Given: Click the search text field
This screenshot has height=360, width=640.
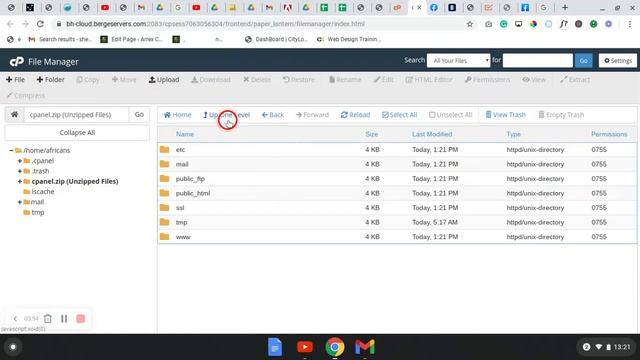Looking at the screenshot, I should (538, 60).
